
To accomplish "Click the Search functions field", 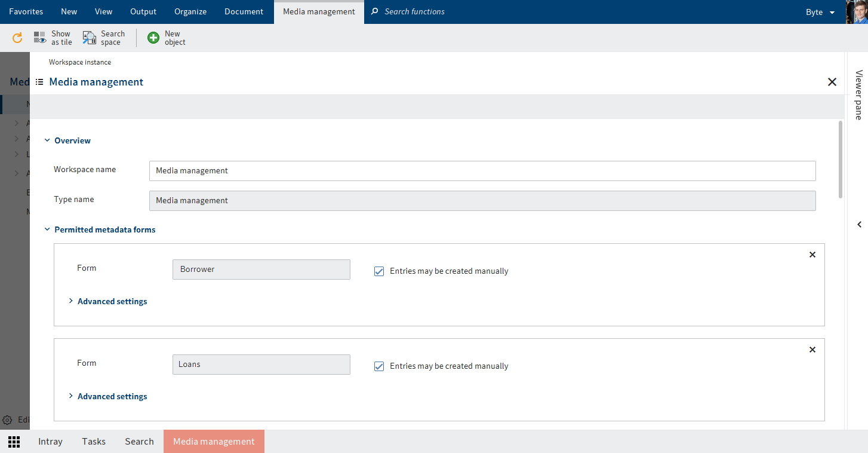I will coord(414,12).
